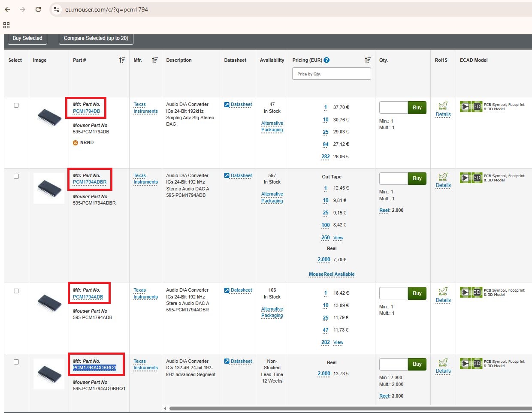The height and width of the screenshot is (413, 532).
Task: Select checkbox for PCM1794ADBR row
Action: (16, 176)
